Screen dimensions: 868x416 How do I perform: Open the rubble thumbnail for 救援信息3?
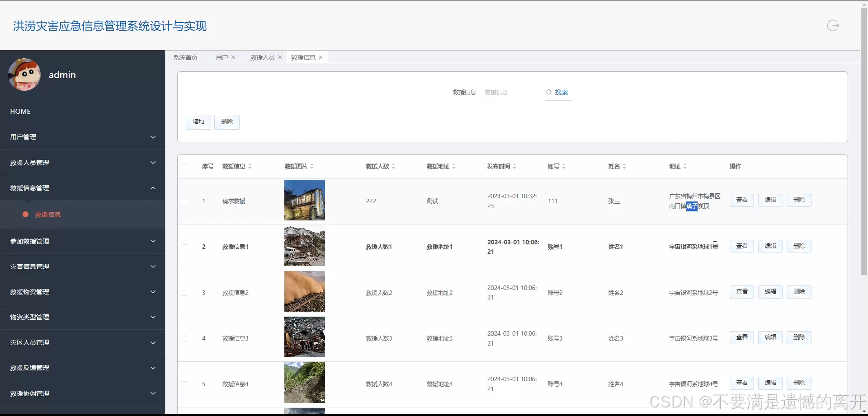pos(304,337)
